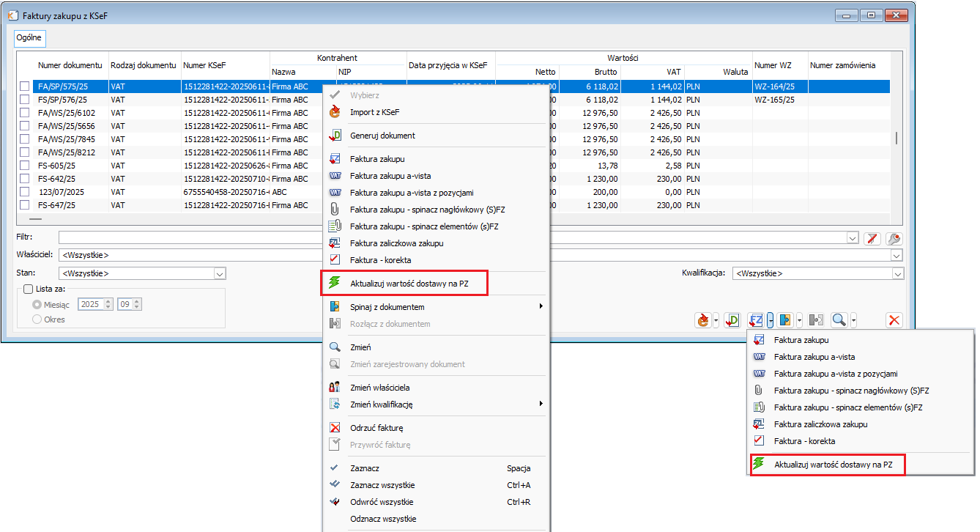Enable the Lista za checkbox

[x=29, y=289]
